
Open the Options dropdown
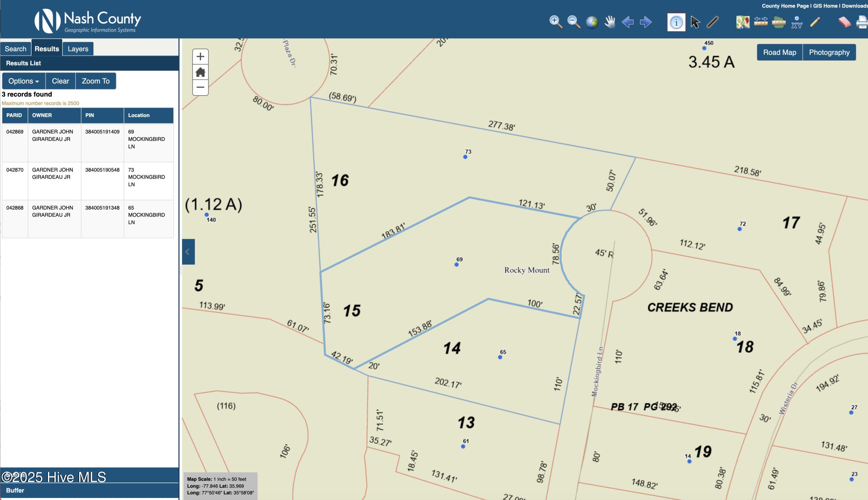[23, 81]
